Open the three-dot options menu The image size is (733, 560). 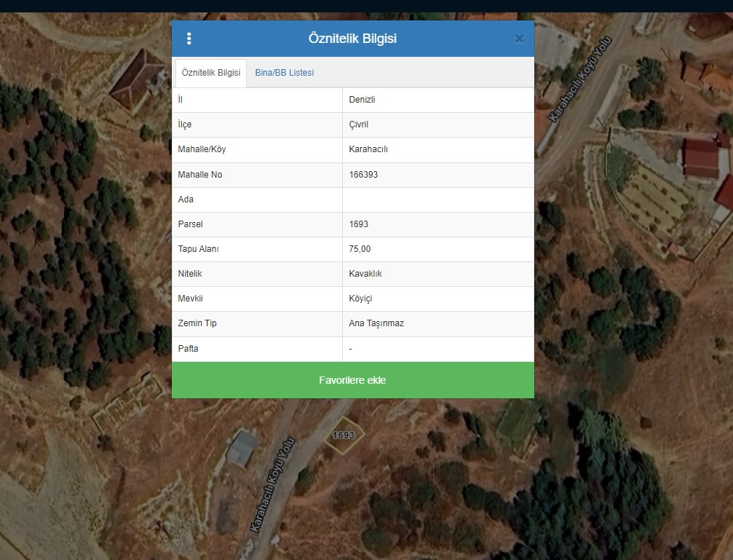[189, 39]
